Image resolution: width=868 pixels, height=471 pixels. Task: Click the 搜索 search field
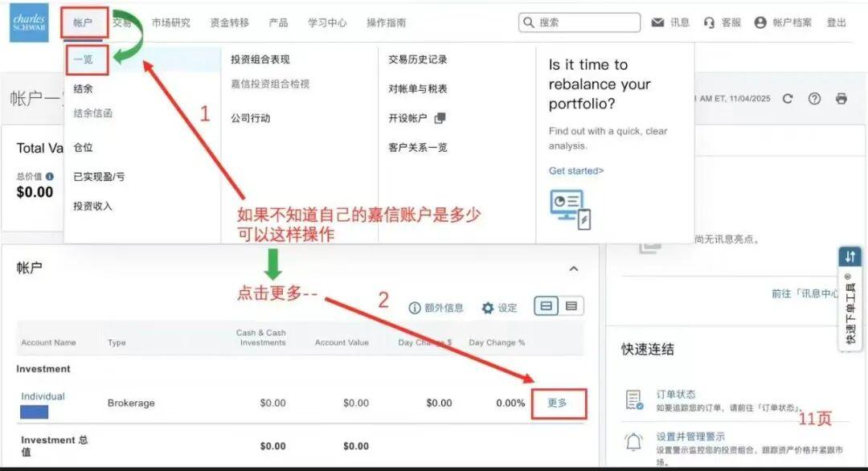(579, 23)
